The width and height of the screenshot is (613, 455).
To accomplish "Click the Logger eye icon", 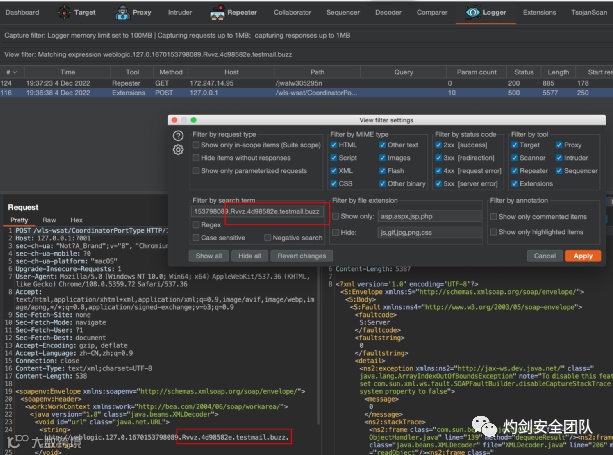I will [x=472, y=13].
